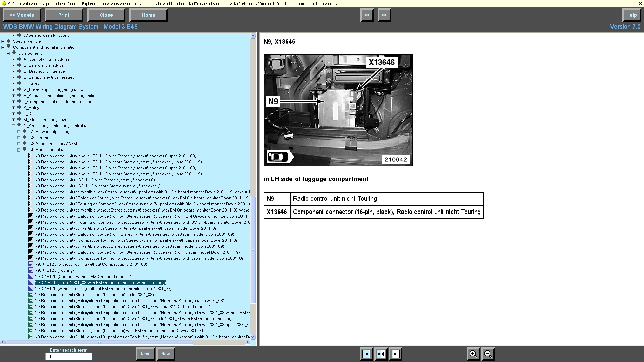Open N9, X18126 (Touring) item
The height and width of the screenshot is (362, 644).
pyautogui.click(x=54, y=270)
